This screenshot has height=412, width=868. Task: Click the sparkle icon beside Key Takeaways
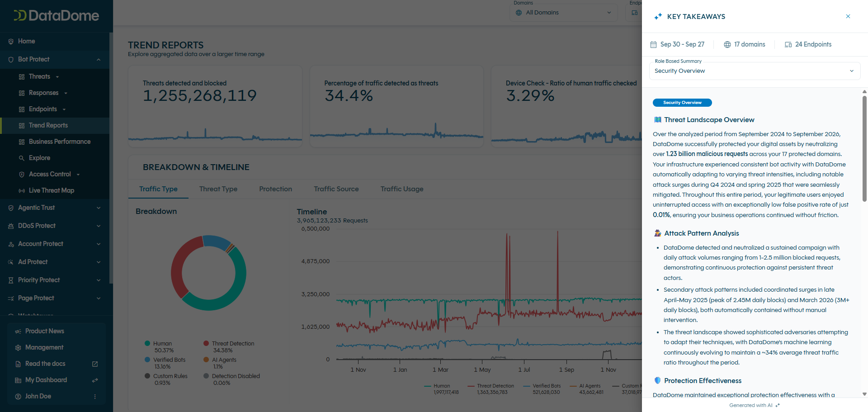[x=658, y=16]
